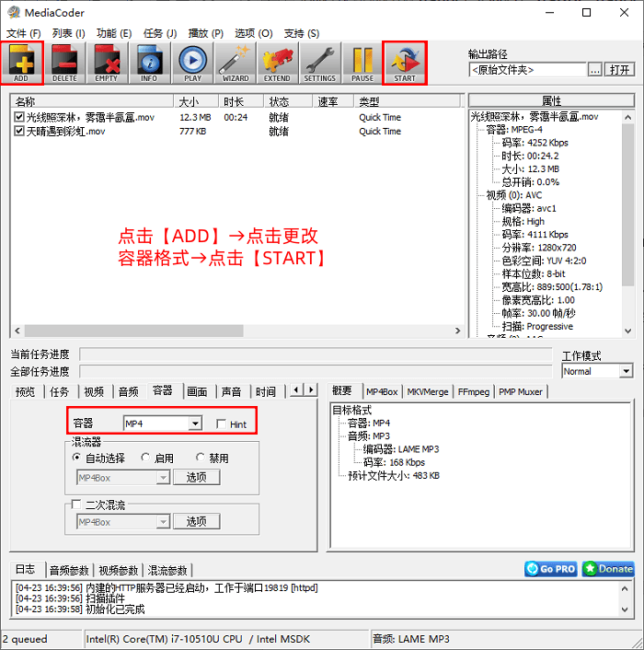This screenshot has height=650, width=644.
Task: Switch to the MKVMerge tab
Action: (428, 391)
